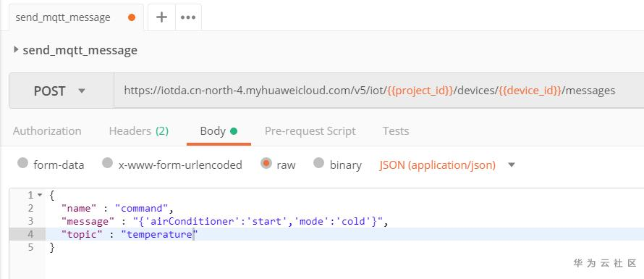The width and height of the screenshot is (644, 279).
Task: Select the raw body radio button
Action: (x=266, y=163)
